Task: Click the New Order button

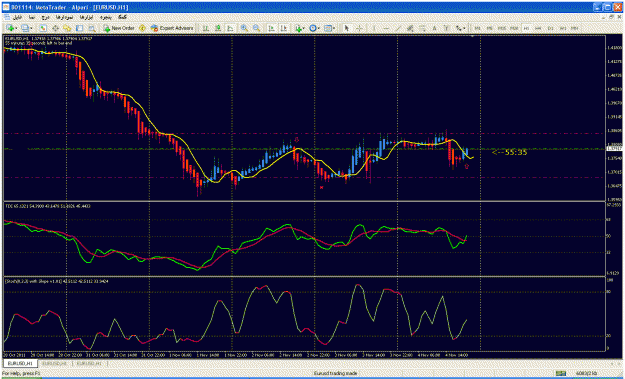Action: pos(119,28)
